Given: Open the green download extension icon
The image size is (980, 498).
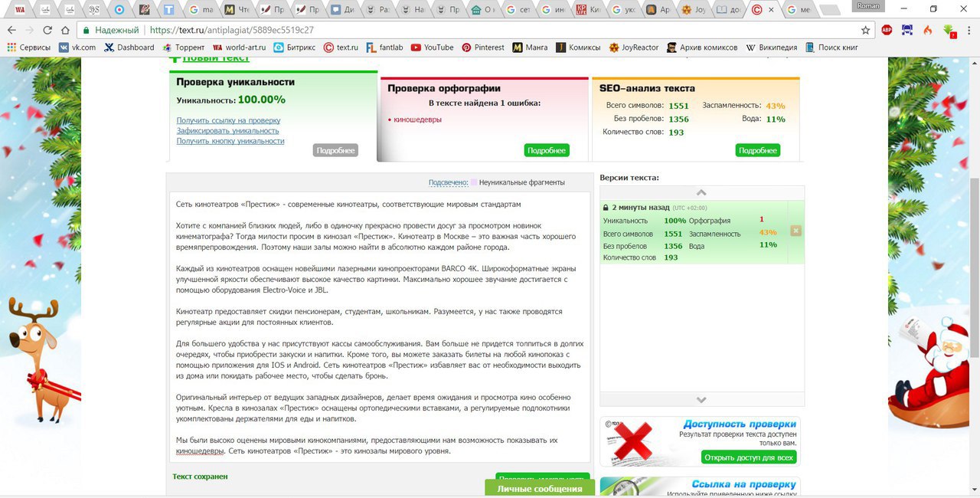Looking at the screenshot, I should point(949,31).
